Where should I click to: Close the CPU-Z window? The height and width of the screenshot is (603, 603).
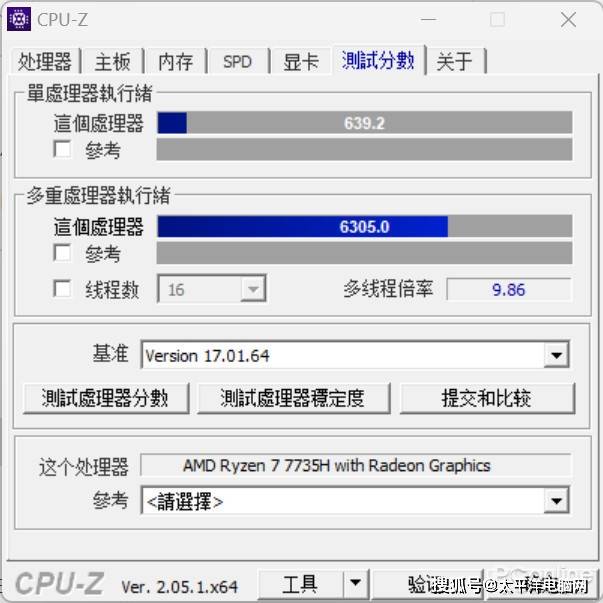[x=568, y=20]
